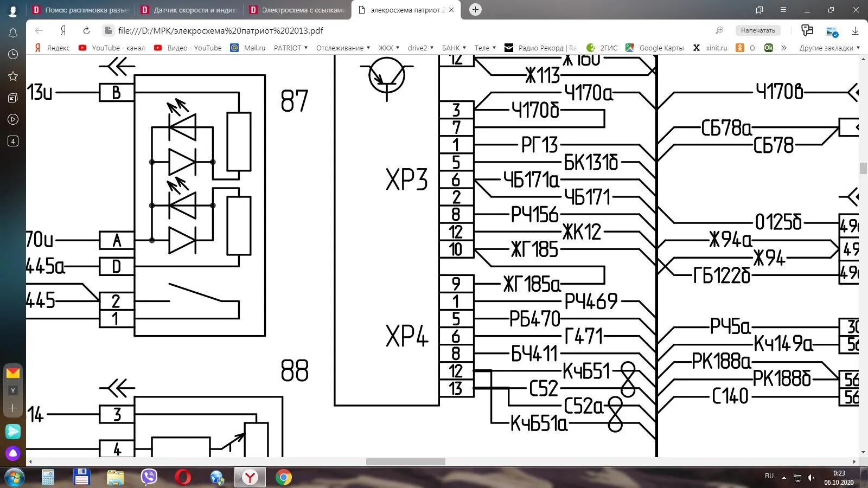Open the floppy-disk app in taskbar
Image resolution: width=868 pixels, height=488 pixels.
click(x=81, y=477)
